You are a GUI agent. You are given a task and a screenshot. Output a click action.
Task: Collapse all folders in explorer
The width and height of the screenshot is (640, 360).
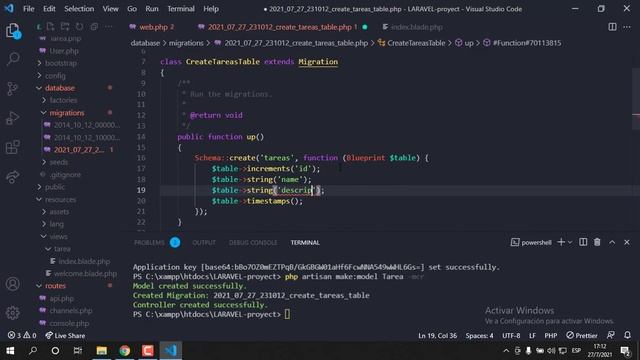click(x=94, y=27)
